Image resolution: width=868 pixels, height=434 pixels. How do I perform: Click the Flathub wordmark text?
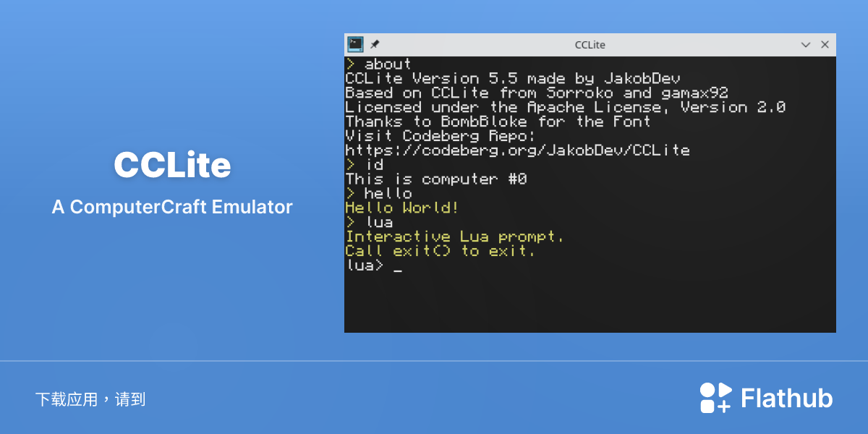click(x=787, y=399)
